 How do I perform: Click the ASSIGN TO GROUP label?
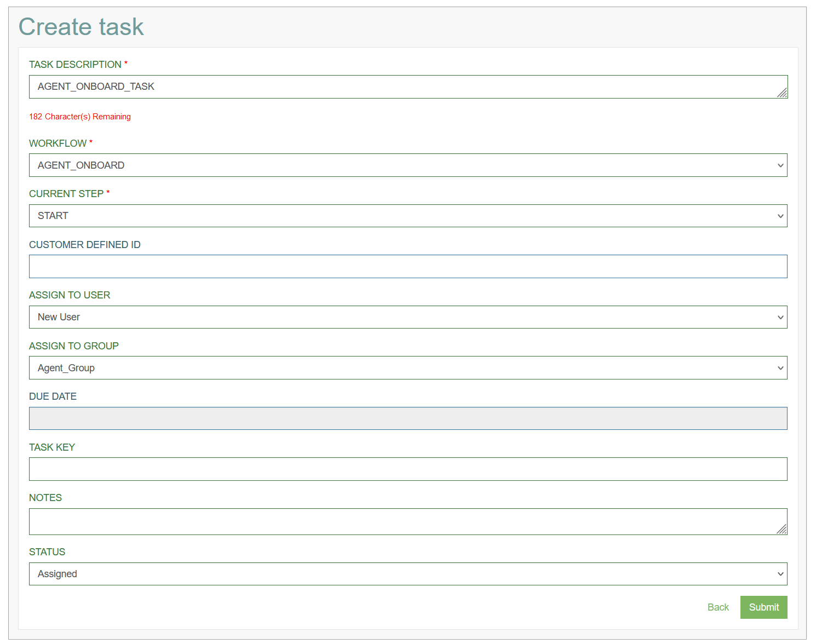pyautogui.click(x=74, y=346)
